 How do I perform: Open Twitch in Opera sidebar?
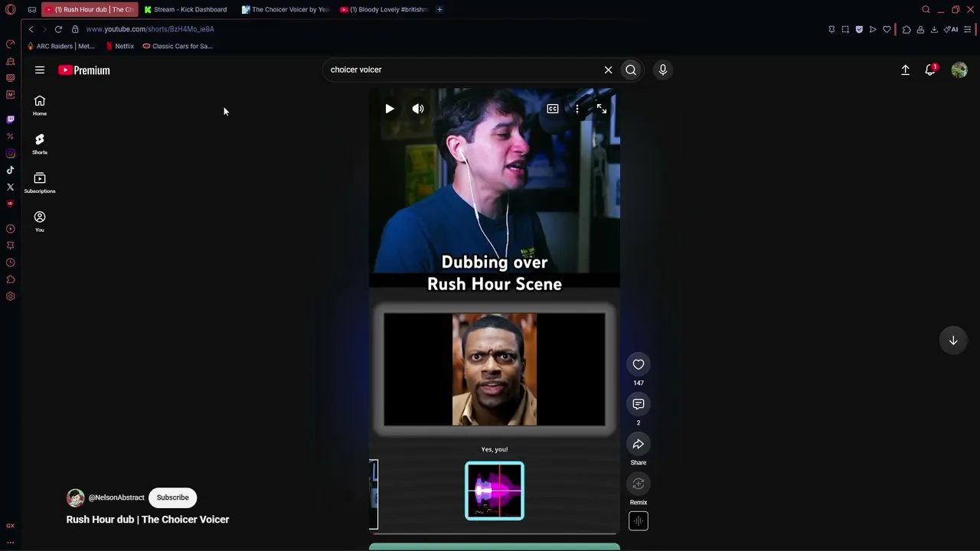[x=11, y=119]
